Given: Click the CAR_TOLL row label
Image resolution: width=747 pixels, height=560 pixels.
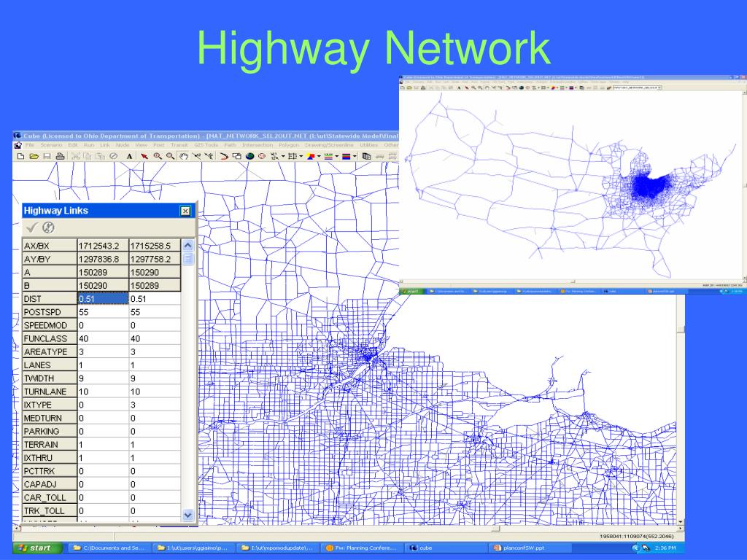Looking at the screenshot, I should (x=50, y=497).
